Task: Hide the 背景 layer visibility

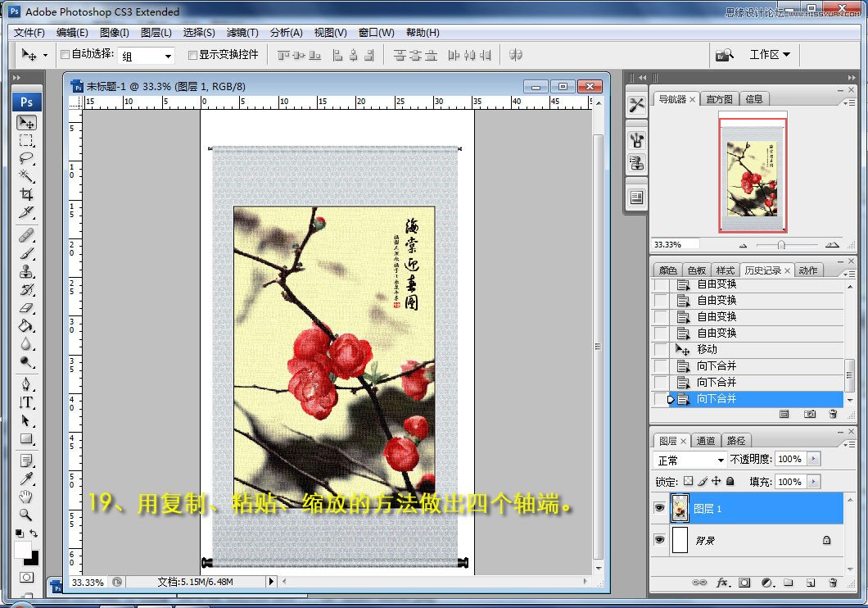Action: (x=659, y=539)
